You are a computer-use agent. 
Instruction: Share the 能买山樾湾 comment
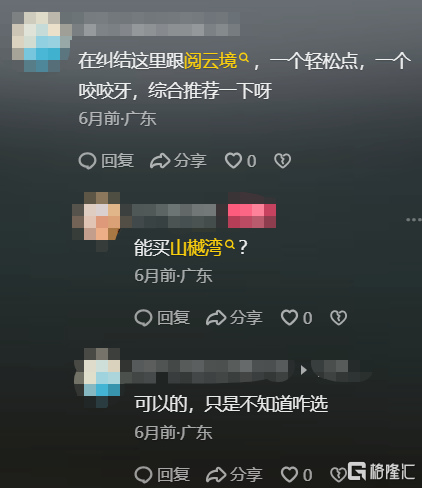(x=234, y=317)
